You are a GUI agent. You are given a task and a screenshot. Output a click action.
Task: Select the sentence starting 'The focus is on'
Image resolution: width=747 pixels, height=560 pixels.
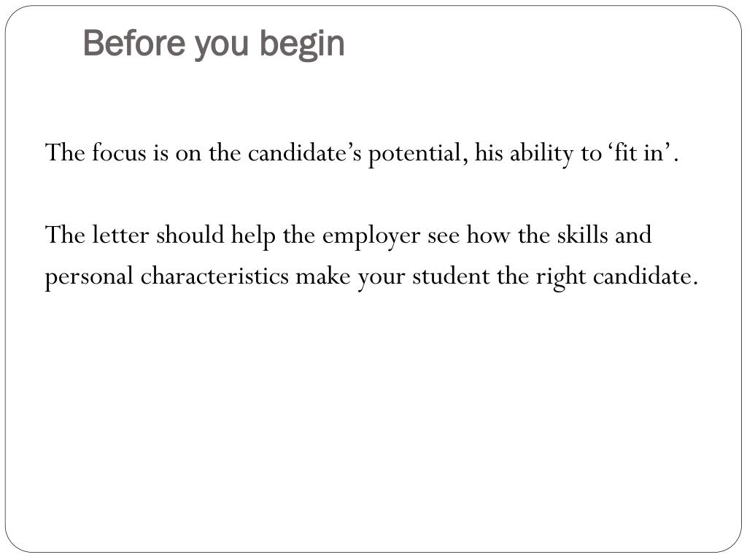(362, 153)
